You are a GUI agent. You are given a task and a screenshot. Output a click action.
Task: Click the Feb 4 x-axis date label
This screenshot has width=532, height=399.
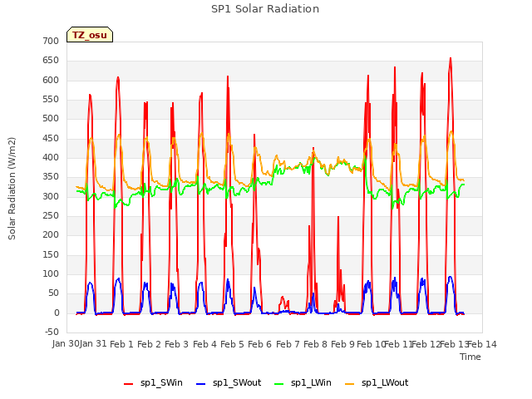[x=204, y=344]
